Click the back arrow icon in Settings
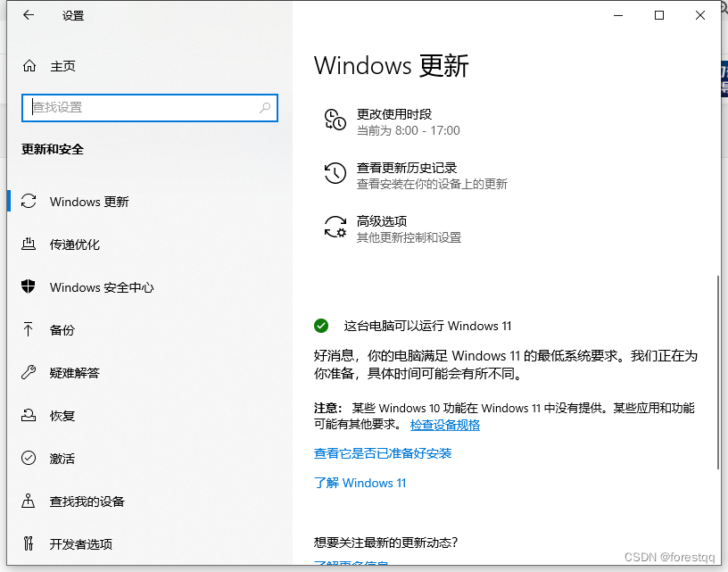This screenshot has height=572, width=728. click(x=29, y=15)
